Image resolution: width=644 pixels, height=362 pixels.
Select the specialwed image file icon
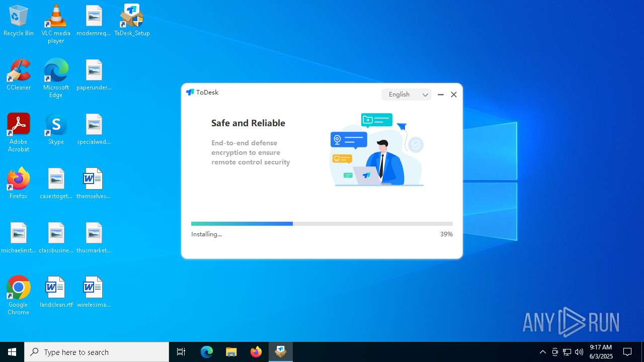click(94, 130)
